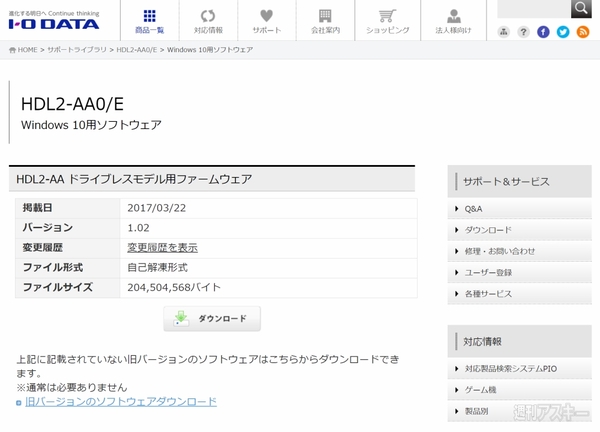This screenshot has width=600, height=432.
Task: Open the 対応情報 navigation item
Action: click(x=208, y=21)
